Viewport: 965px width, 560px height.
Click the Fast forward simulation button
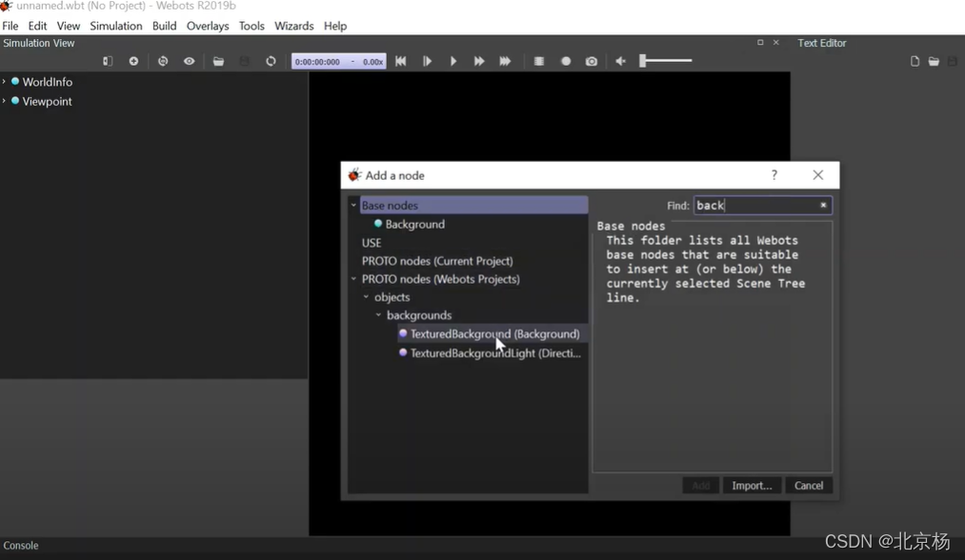coord(479,61)
